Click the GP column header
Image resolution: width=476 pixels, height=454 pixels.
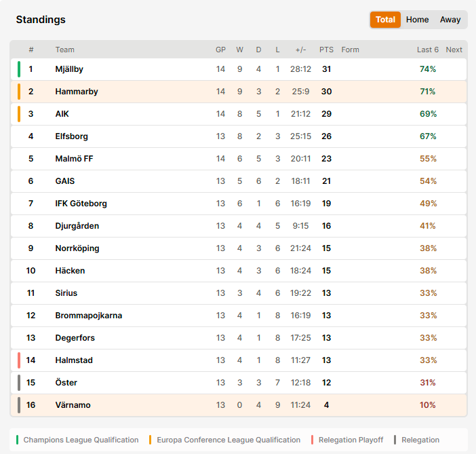(x=220, y=50)
